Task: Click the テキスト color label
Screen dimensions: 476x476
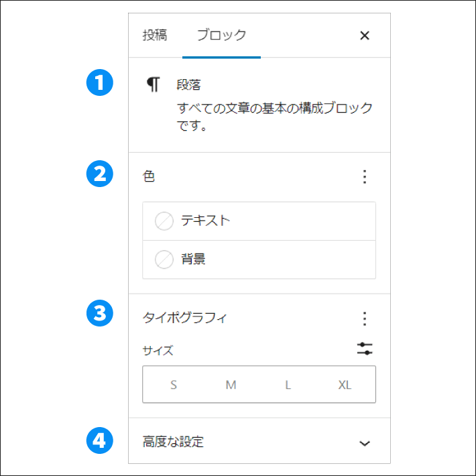Action: (206, 221)
